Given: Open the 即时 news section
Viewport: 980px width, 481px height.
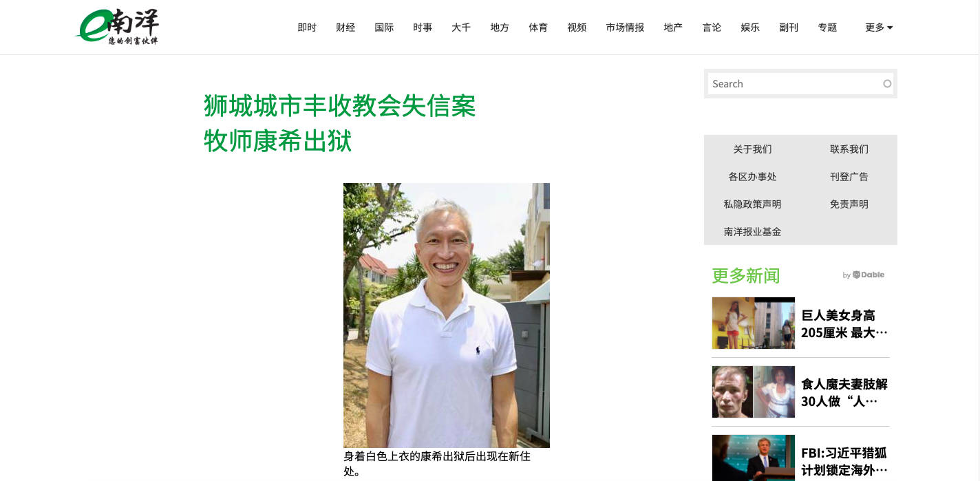Looking at the screenshot, I should coord(307,28).
